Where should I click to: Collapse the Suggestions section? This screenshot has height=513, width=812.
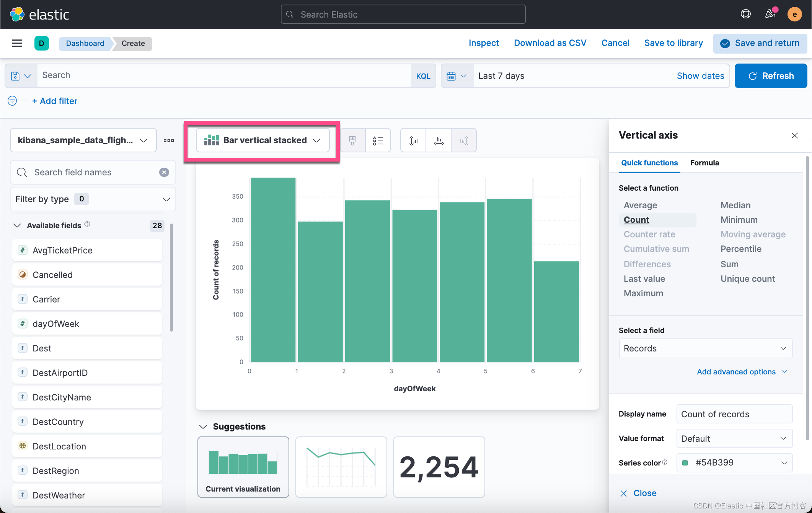pyautogui.click(x=203, y=426)
